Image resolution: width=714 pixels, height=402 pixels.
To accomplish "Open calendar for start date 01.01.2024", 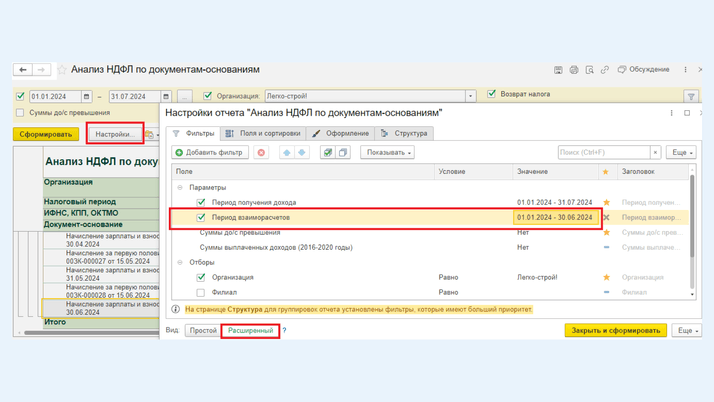I will [87, 97].
